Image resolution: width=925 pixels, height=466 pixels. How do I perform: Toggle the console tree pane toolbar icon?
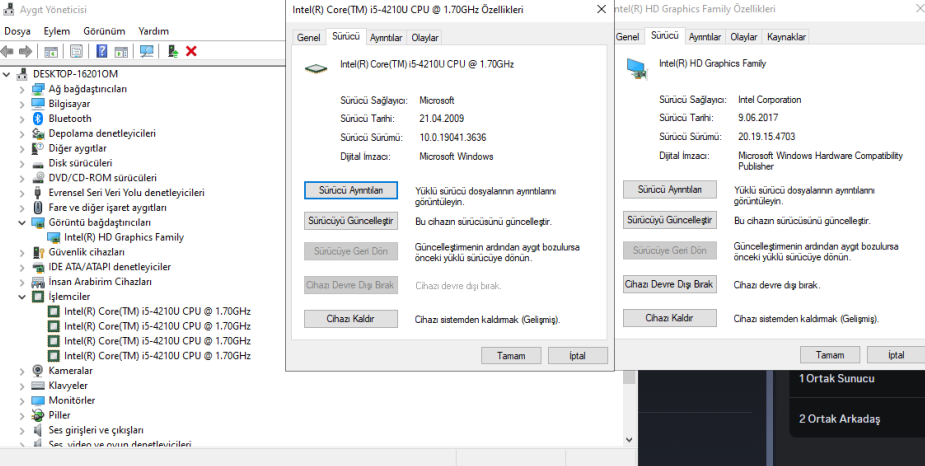point(51,51)
